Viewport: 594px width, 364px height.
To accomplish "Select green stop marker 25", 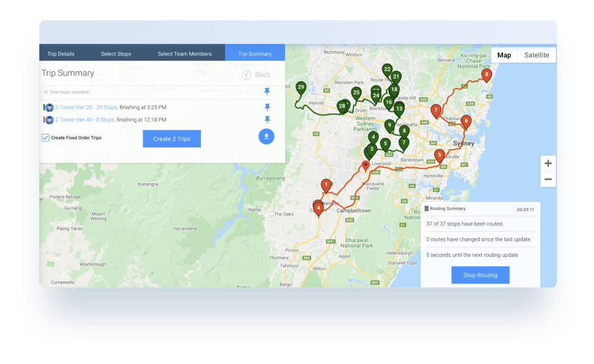I will tap(356, 93).
